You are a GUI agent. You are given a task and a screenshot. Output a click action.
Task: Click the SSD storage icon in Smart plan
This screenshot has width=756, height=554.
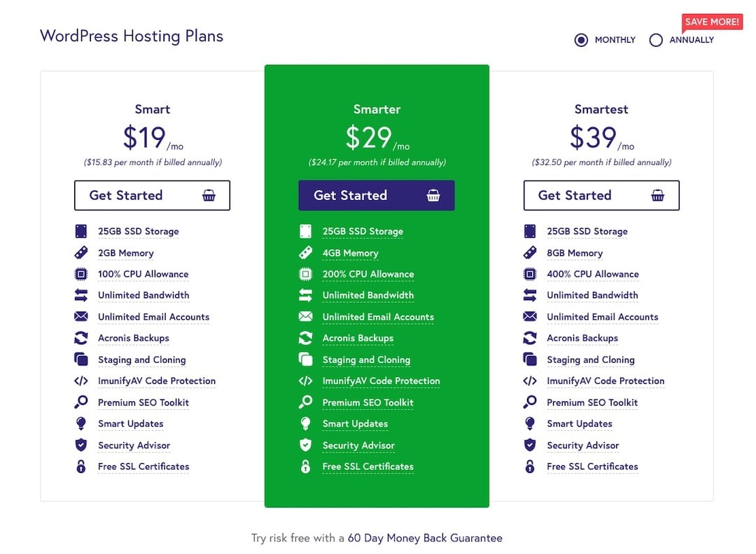pyautogui.click(x=81, y=232)
